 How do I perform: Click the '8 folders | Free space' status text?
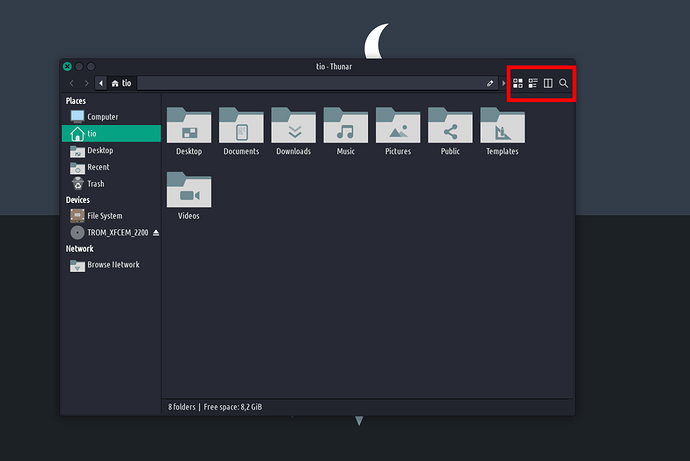(x=215, y=407)
